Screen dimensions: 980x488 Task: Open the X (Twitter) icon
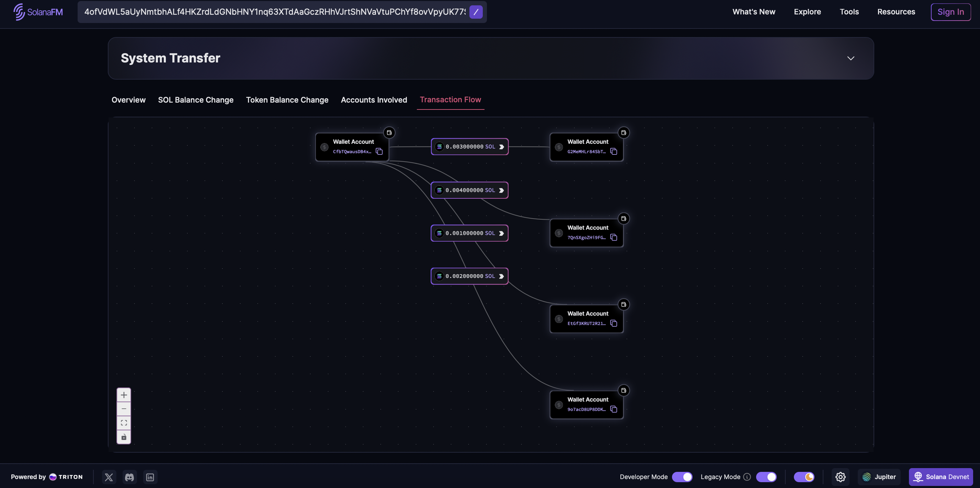pyautogui.click(x=109, y=477)
